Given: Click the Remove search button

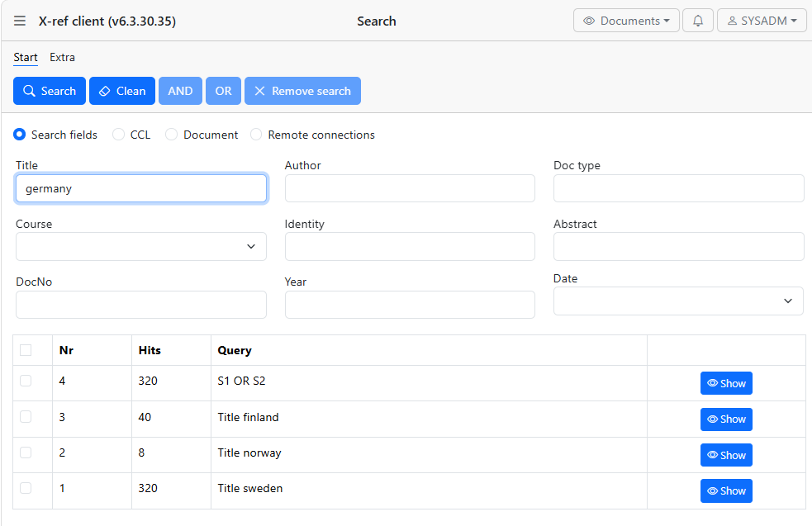Looking at the screenshot, I should point(302,91).
